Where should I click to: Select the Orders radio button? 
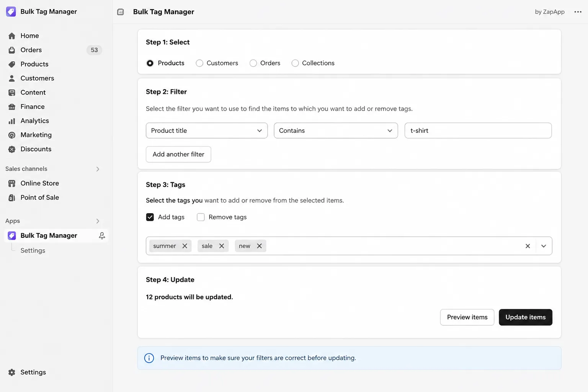click(253, 63)
